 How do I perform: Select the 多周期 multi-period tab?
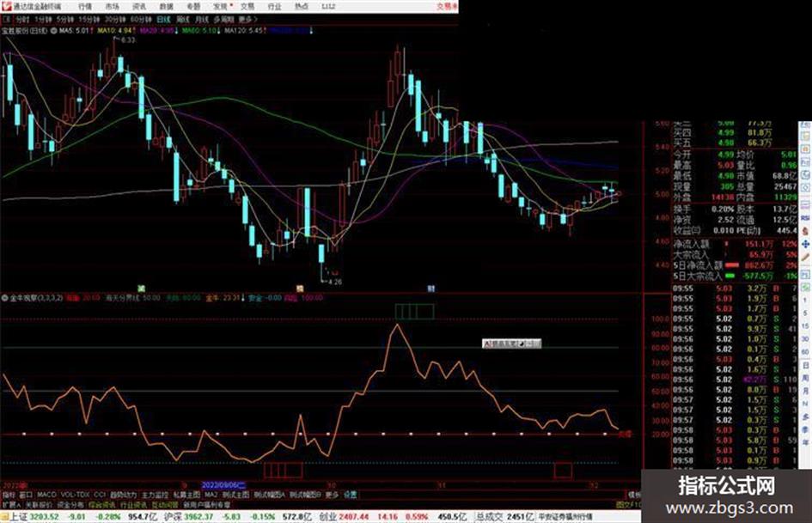[223, 20]
